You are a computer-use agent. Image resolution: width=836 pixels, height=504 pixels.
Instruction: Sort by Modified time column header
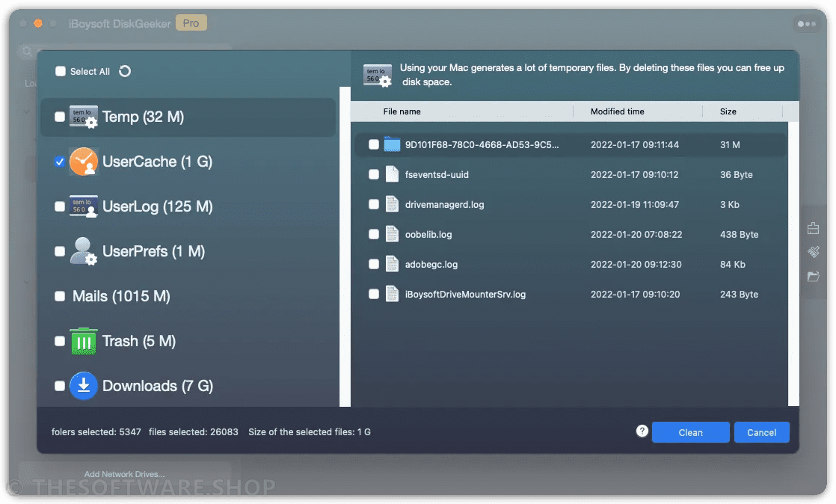618,111
